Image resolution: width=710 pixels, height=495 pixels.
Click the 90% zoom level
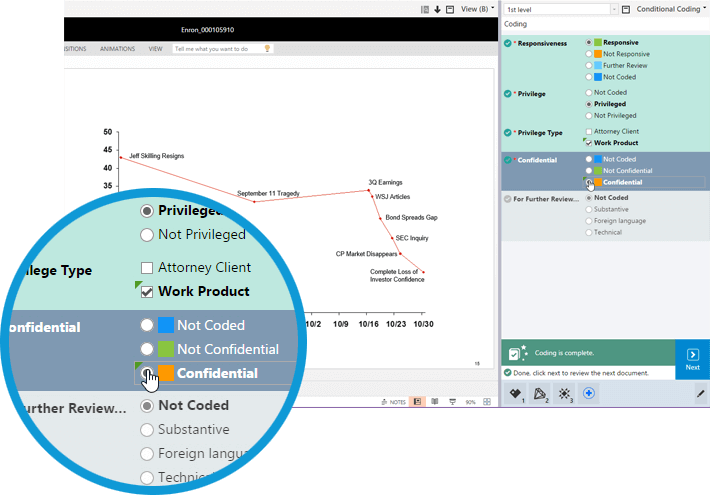(x=470, y=402)
